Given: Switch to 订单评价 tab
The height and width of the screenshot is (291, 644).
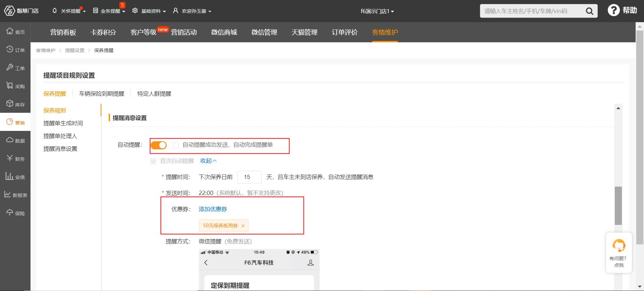Looking at the screenshot, I should tap(345, 32).
